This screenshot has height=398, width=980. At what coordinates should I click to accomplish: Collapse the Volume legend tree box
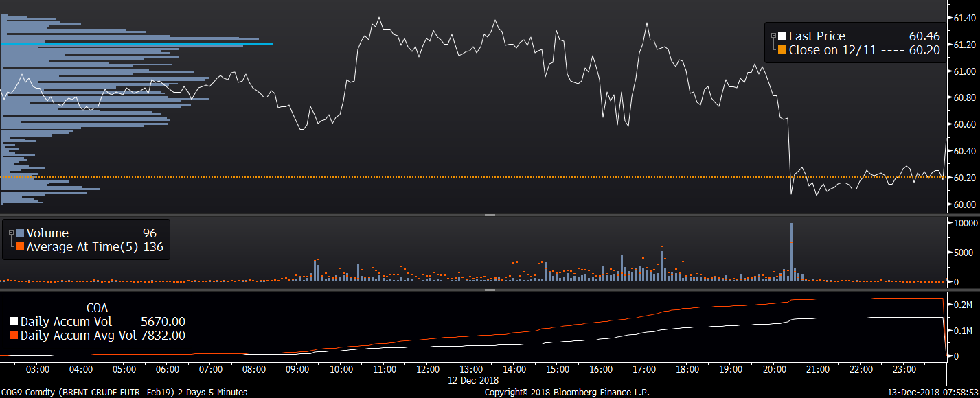pos(10,231)
